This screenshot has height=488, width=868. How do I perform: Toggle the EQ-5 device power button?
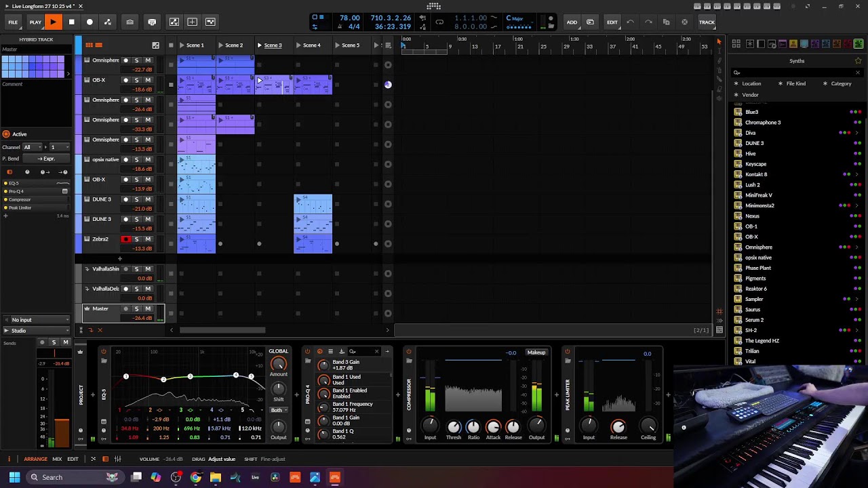(x=104, y=351)
